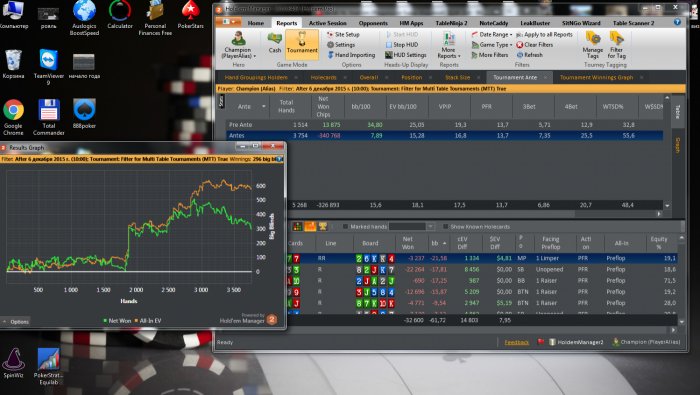Open the Feedback link in status bar
Screen dimensions: 700x395
click(517, 342)
